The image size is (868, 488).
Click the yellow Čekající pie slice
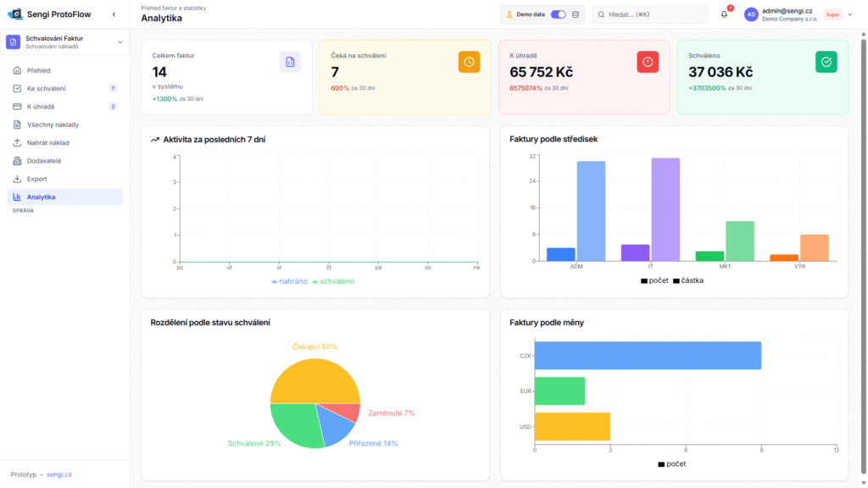(x=314, y=381)
